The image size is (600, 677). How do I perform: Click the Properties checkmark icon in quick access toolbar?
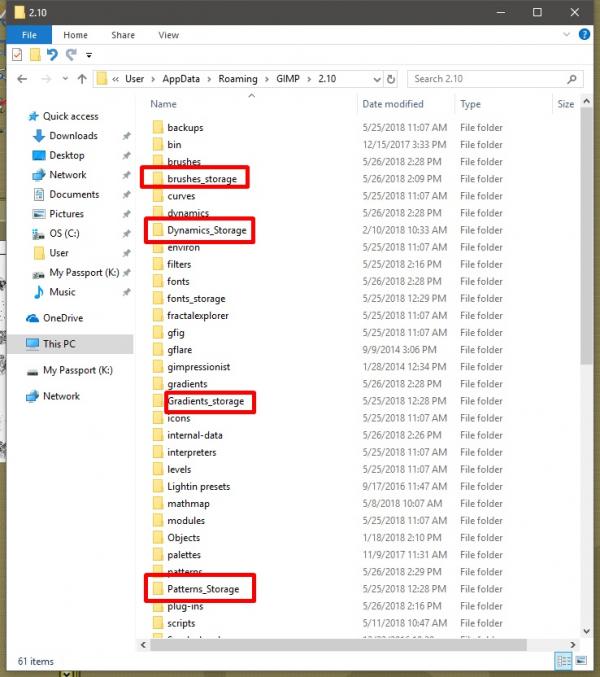pyautogui.click(x=17, y=55)
